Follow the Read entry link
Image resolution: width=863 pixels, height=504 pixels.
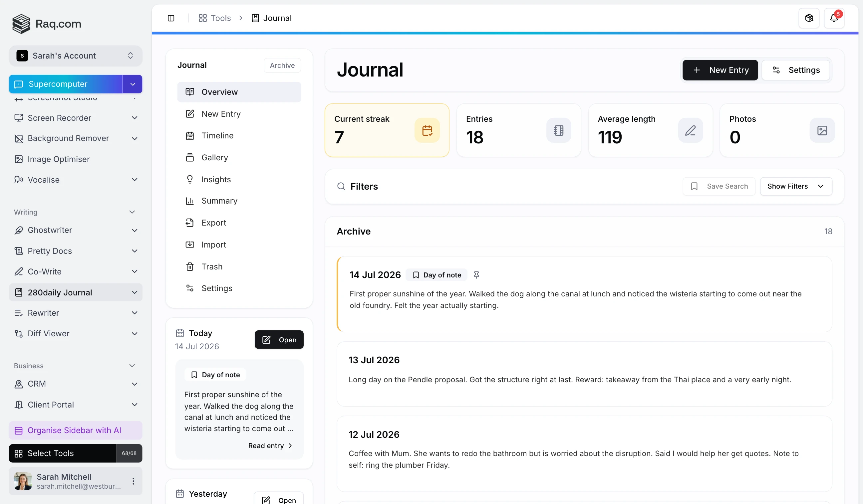pos(270,445)
